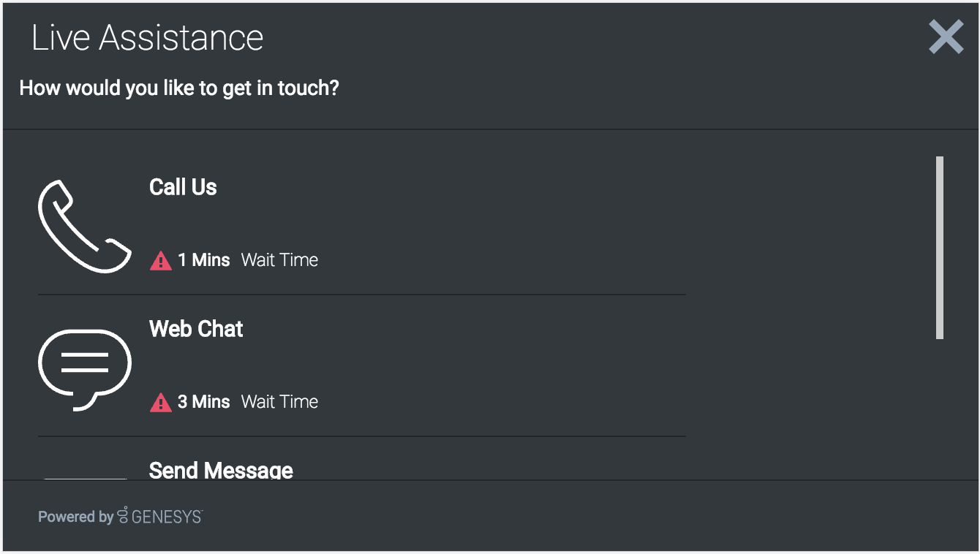This screenshot has height=554, width=980.
Task: Click the 'How would you like to get in touch?' prompt
Action: (x=179, y=88)
